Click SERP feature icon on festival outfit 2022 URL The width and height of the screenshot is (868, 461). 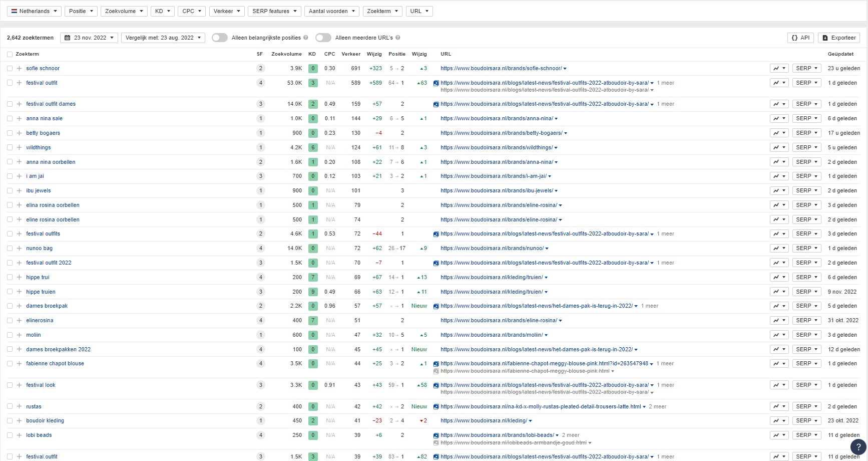point(436,263)
